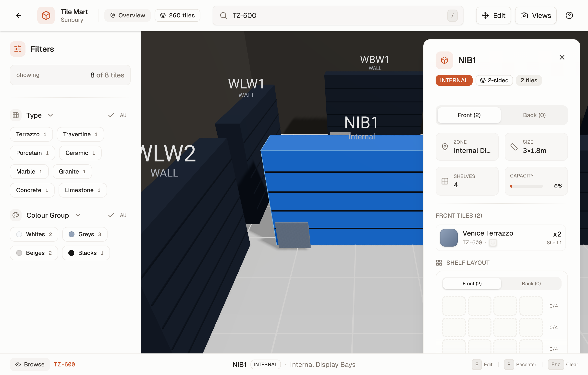Click the Browse button at bottom left
The image size is (588, 375).
point(30,364)
